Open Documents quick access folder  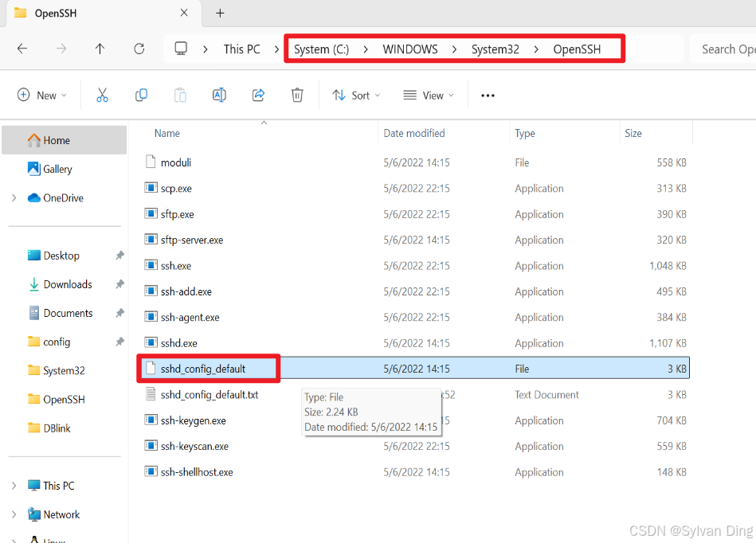(68, 313)
